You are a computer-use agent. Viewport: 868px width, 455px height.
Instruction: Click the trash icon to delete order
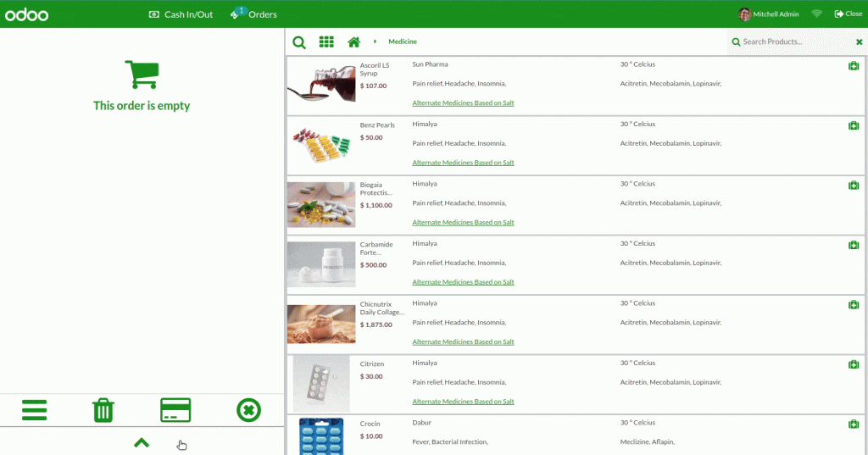coord(103,410)
